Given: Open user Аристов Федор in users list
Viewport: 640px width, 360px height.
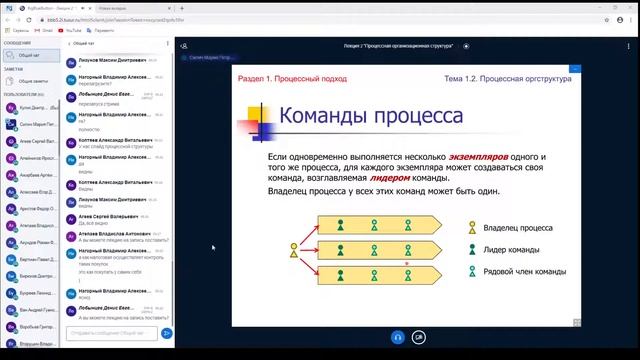Looking at the screenshot, I should [x=31, y=209].
